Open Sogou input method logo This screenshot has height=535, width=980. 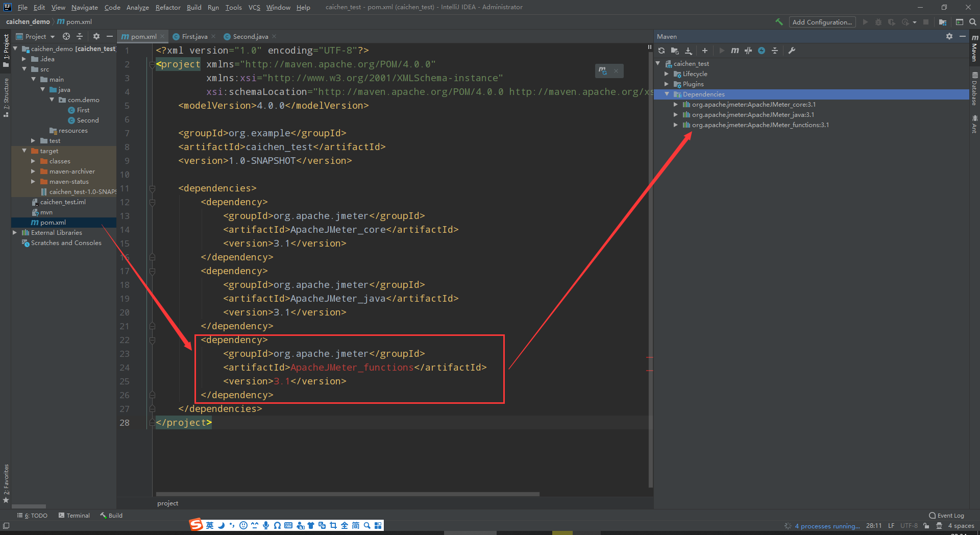click(196, 525)
